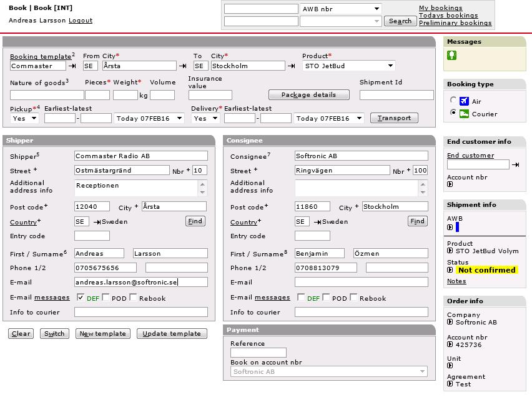Click the arrow icon beside Company Softronic AB
The image size is (532, 397).
pos(450,322)
